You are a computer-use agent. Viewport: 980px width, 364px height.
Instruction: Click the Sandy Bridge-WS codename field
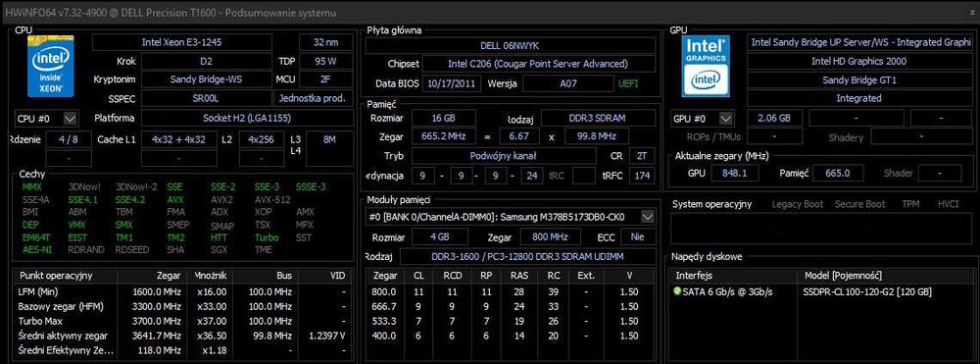tap(206, 79)
